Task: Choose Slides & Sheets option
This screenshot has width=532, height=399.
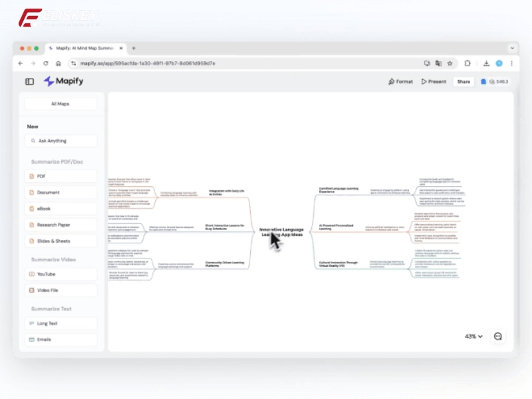Action: 61,241
